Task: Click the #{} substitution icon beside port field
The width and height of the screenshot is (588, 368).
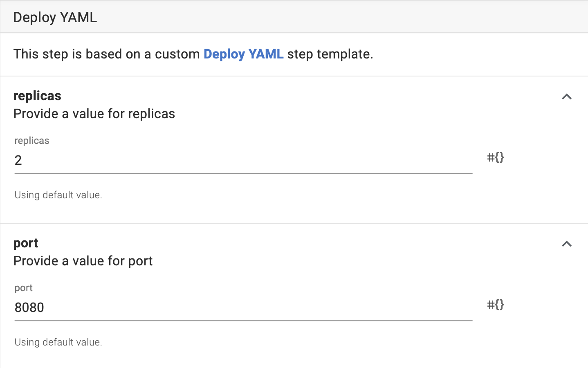Action: coord(495,305)
